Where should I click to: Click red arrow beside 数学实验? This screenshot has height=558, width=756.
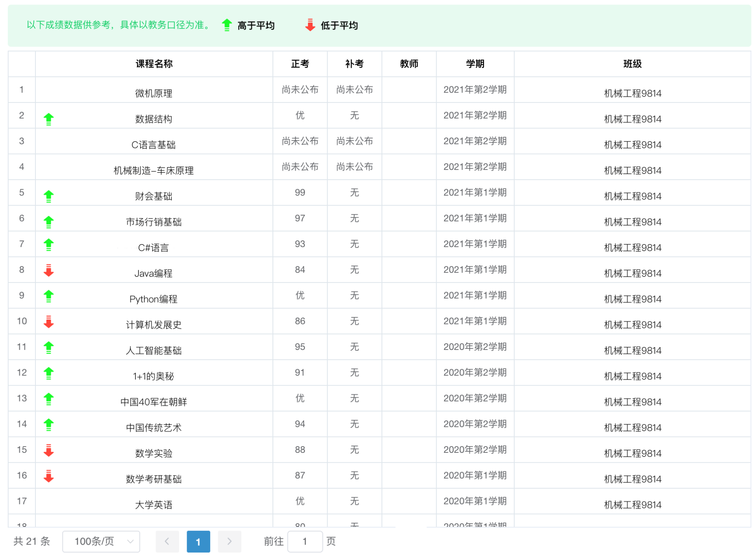coord(48,450)
